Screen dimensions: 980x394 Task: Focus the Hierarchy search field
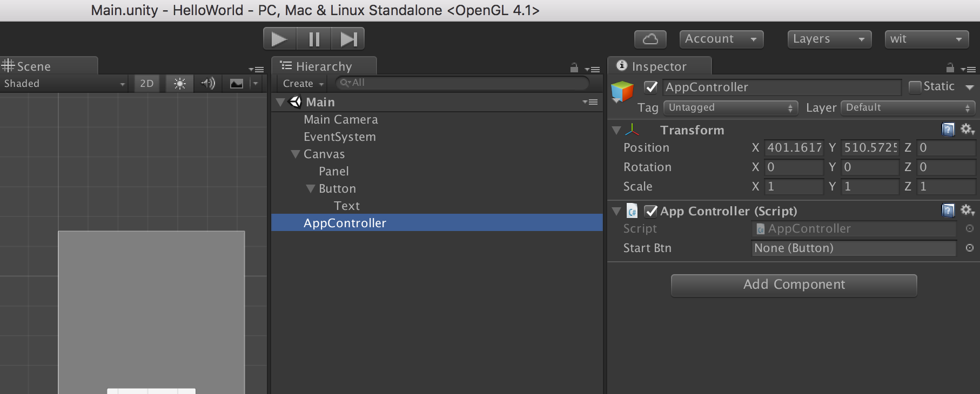click(462, 83)
